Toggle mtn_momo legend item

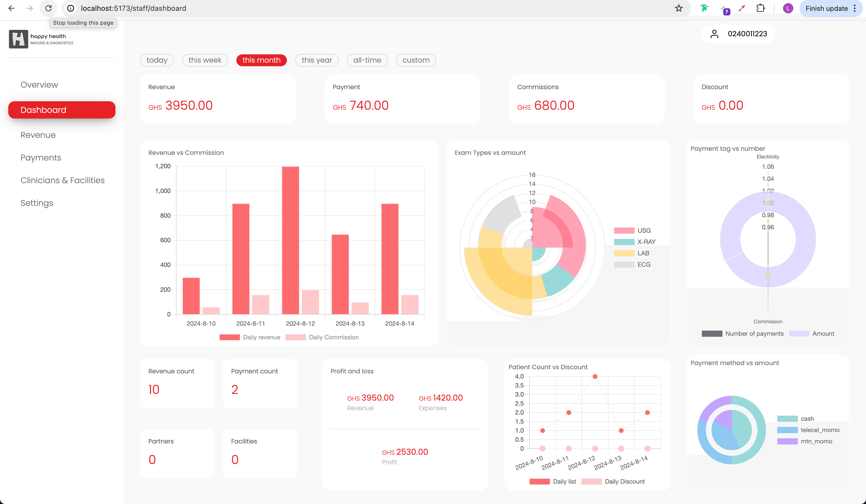point(804,441)
